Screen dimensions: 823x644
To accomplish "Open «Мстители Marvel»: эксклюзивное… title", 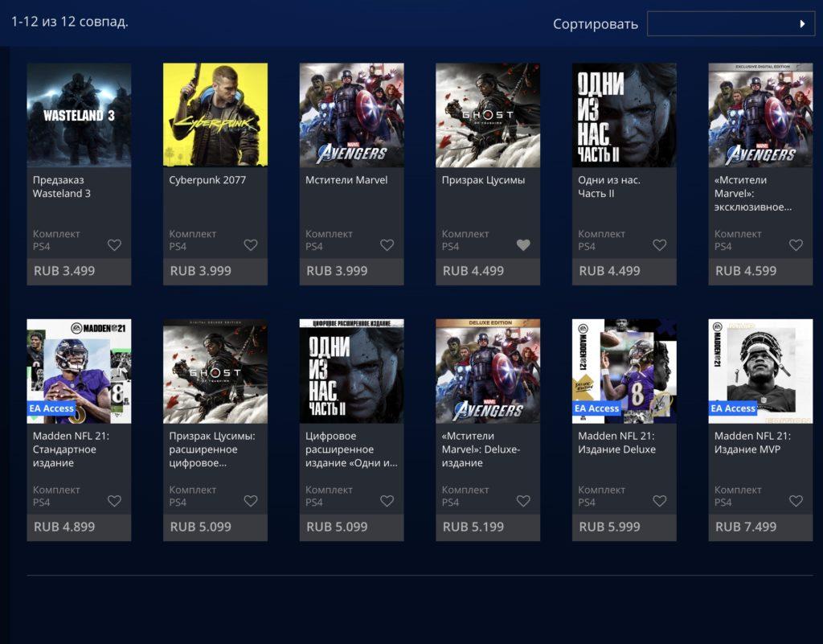I will (x=753, y=193).
